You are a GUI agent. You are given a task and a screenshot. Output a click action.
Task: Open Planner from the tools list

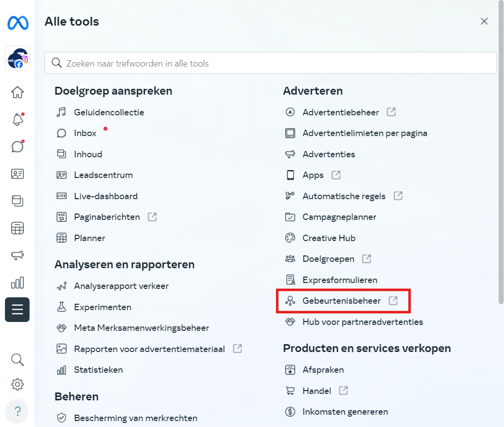tap(89, 238)
